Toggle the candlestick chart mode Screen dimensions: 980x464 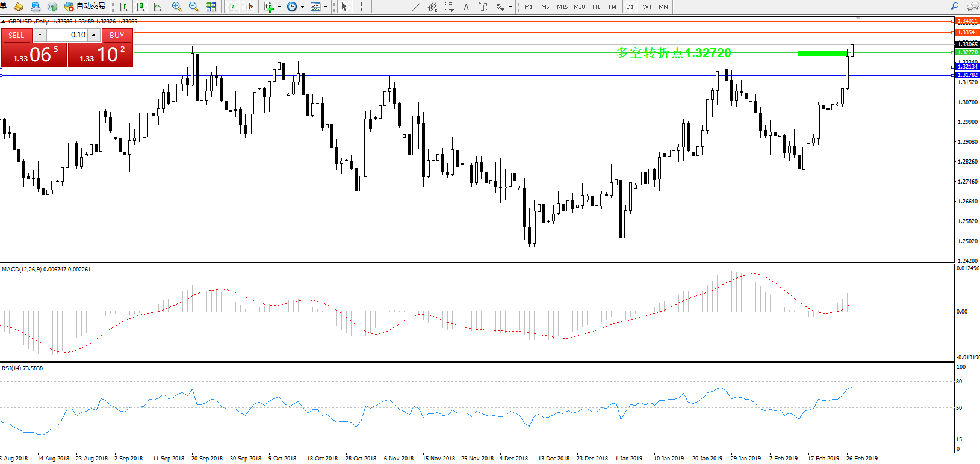click(x=140, y=7)
